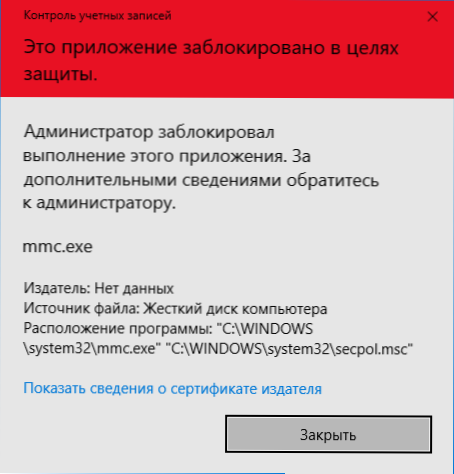Click the line к администратору
454x474 pixels.
tap(99, 203)
